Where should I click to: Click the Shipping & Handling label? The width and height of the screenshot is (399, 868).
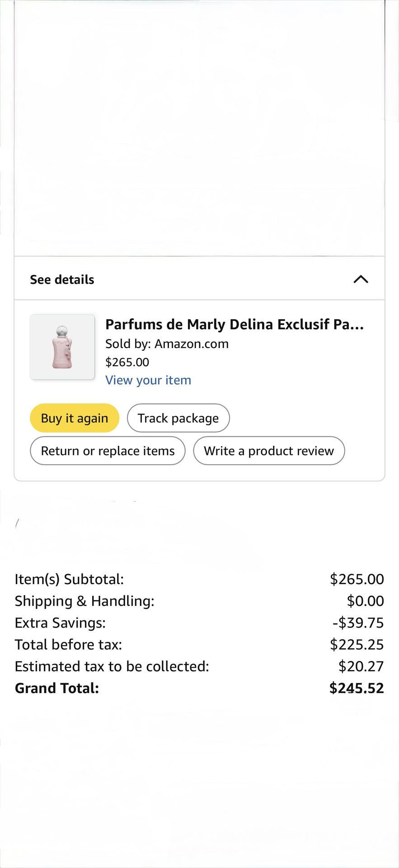(84, 601)
